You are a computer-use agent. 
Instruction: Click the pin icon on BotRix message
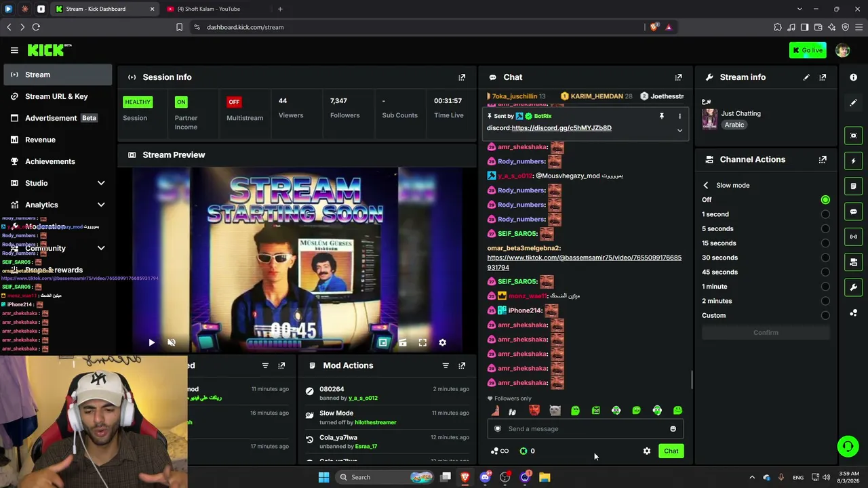(x=661, y=116)
